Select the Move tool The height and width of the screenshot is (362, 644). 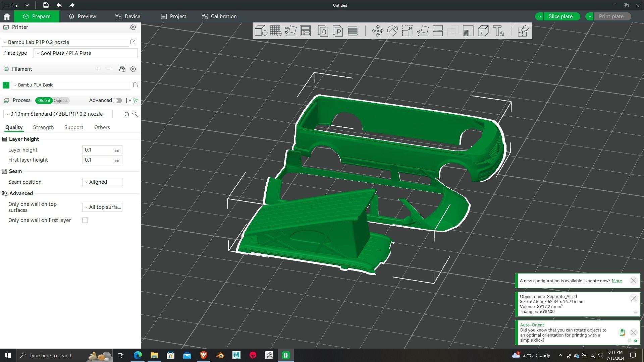click(x=378, y=31)
